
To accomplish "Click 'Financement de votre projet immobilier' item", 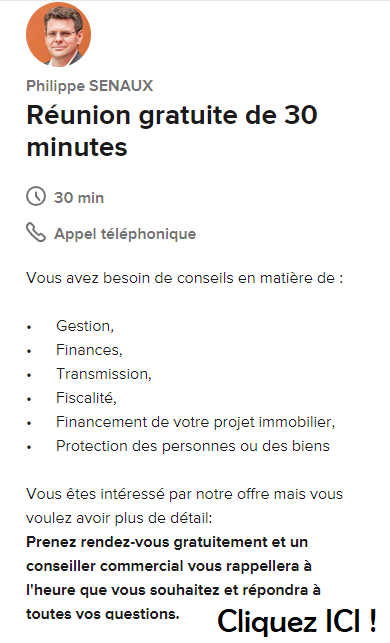I will (x=196, y=422).
